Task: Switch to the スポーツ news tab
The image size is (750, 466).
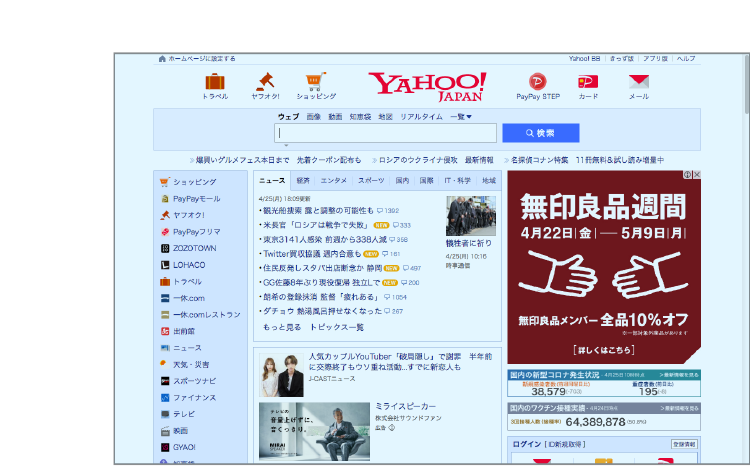Action: tap(371, 180)
